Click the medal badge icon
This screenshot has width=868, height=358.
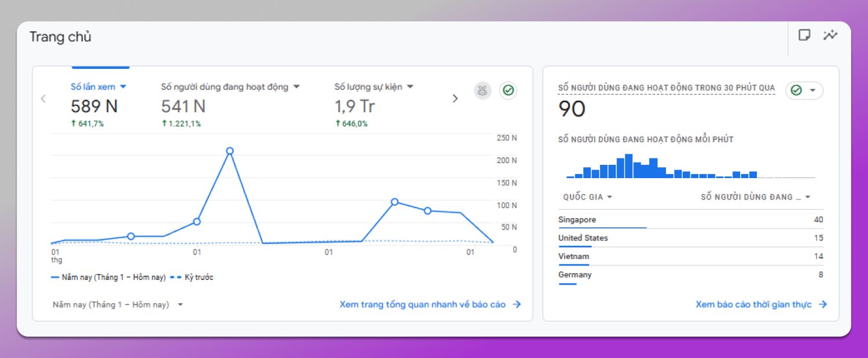coord(483,91)
